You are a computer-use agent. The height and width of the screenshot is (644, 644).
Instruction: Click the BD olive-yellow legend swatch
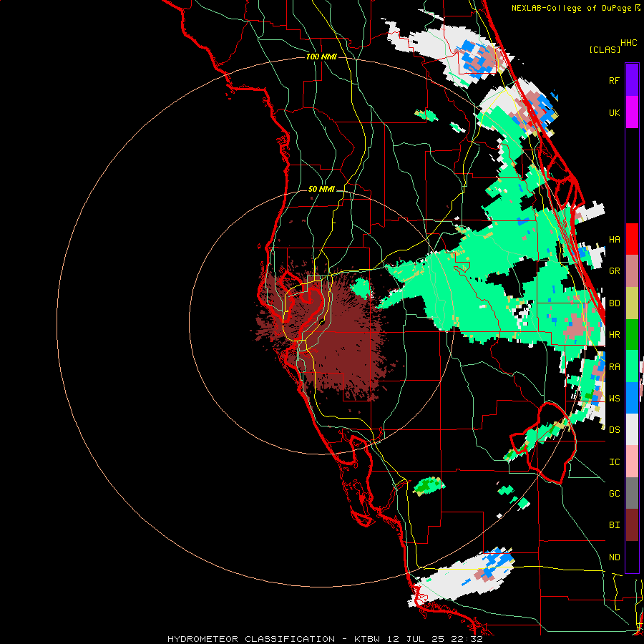[632, 303]
